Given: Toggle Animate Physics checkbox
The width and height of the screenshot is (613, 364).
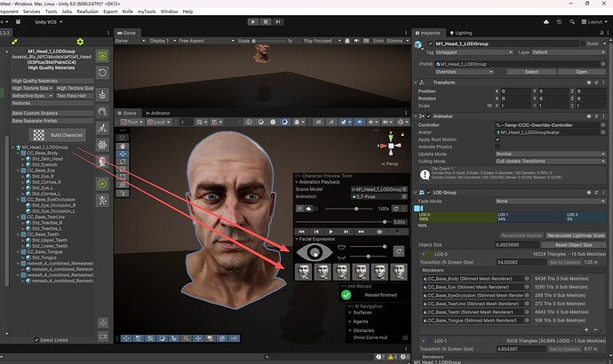Looking at the screenshot, I should 498,146.
